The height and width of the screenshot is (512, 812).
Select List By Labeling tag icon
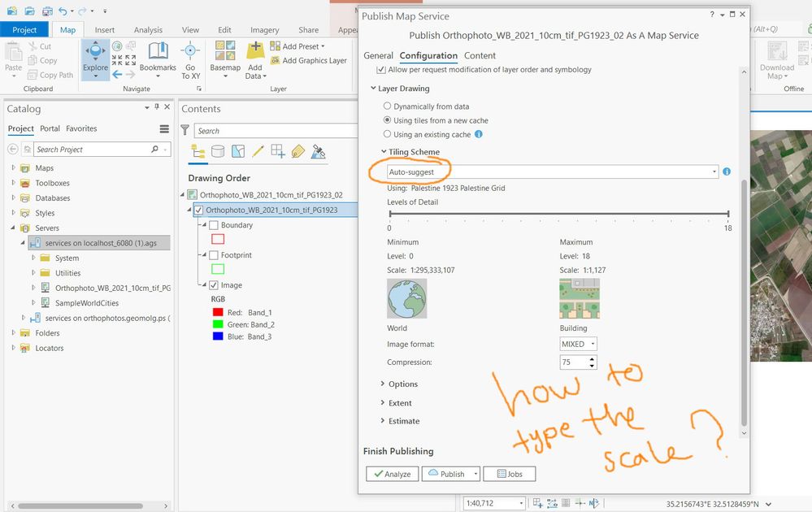(x=297, y=151)
